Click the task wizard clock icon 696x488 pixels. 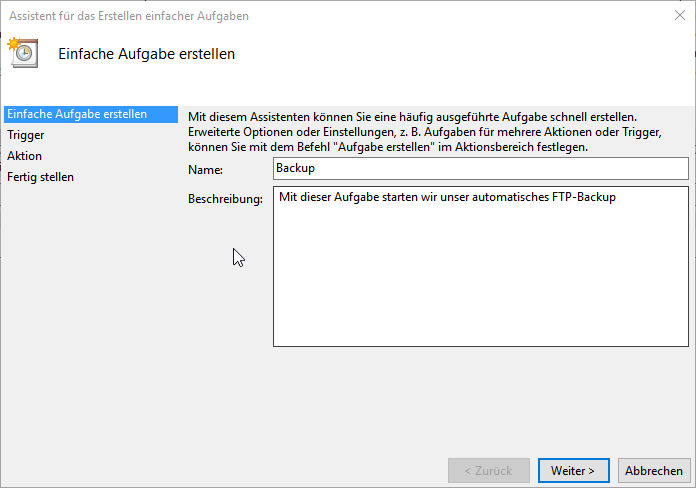pyautogui.click(x=22, y=52)
